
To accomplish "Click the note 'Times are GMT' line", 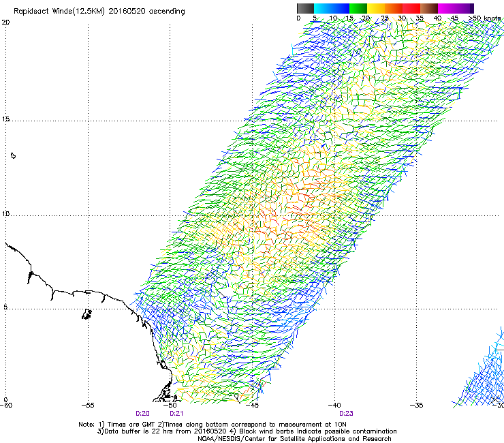I will click(212, 425).
